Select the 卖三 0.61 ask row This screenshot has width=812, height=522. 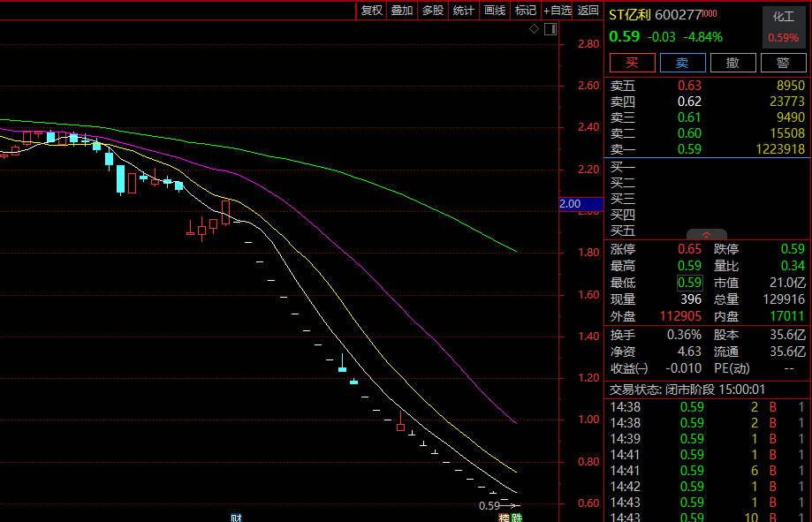point(708,117)
